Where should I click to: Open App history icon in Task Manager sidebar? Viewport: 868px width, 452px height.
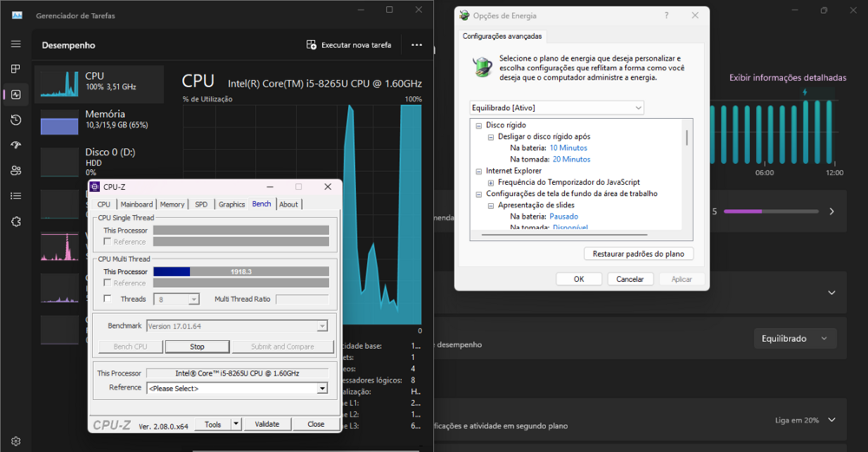(x=16, y=120)
